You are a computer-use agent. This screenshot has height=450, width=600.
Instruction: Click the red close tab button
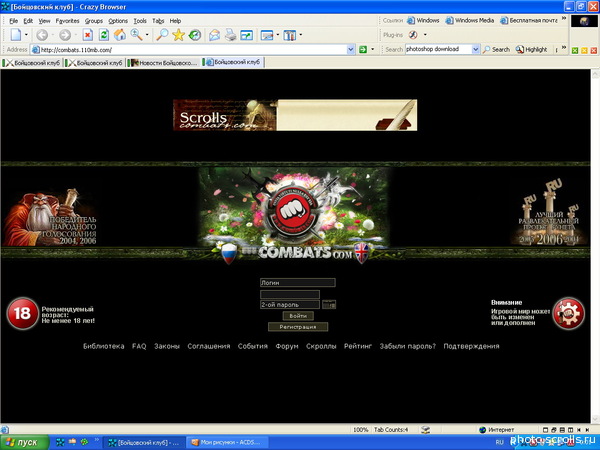click(x=593, y=51)
